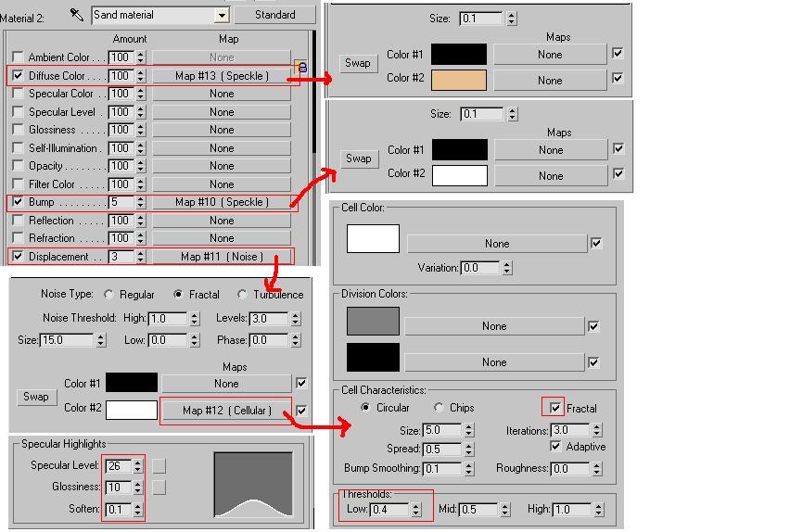Viewport: 790px width, 532px height.
Task: Toggle the Fractal checkbox in Cell Characteristics
Action: point(555,408)
